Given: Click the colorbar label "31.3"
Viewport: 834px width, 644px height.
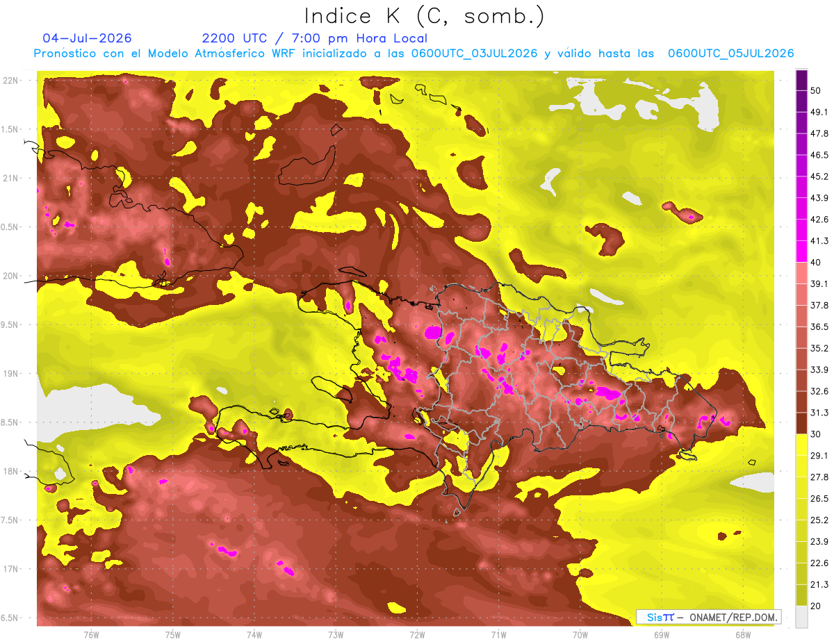Looking at the screenshot, I should tap(819, 413).
